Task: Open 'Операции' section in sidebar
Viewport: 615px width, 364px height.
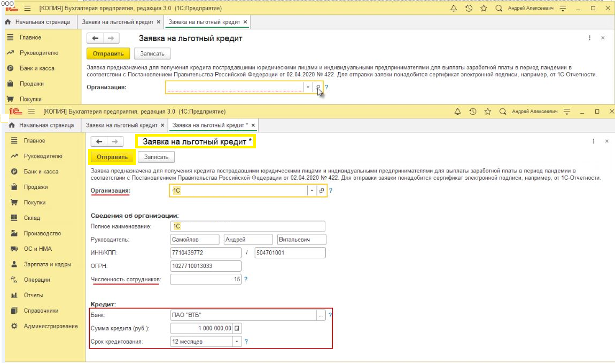Action: click(x=36, y=280)
